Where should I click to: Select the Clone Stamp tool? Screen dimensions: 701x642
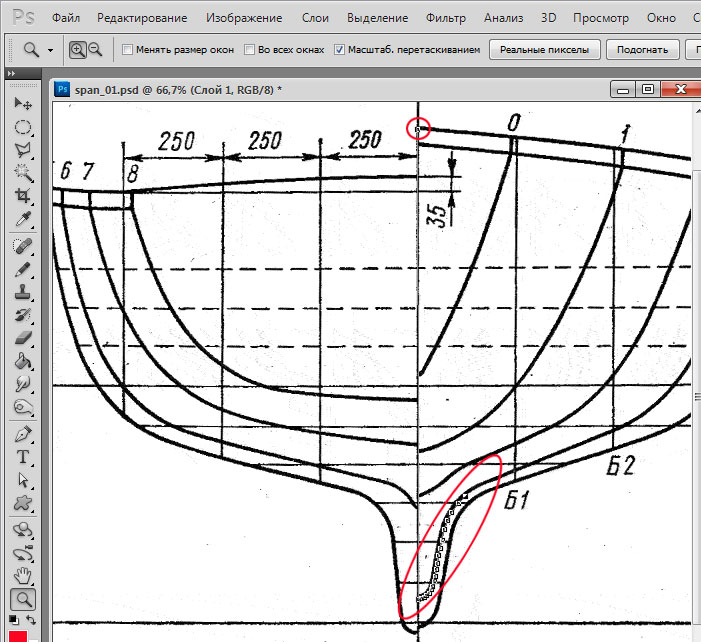tap(22, 293)
